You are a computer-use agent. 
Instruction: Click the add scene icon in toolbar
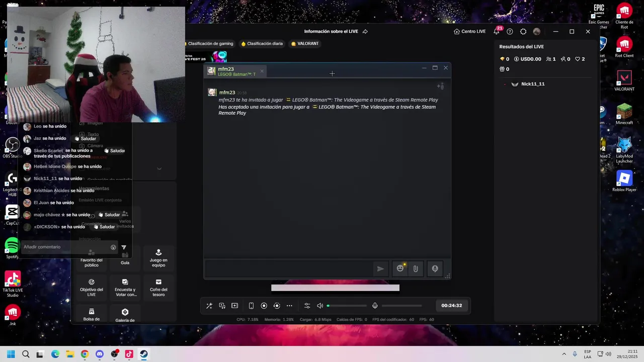tap(234, 306)
